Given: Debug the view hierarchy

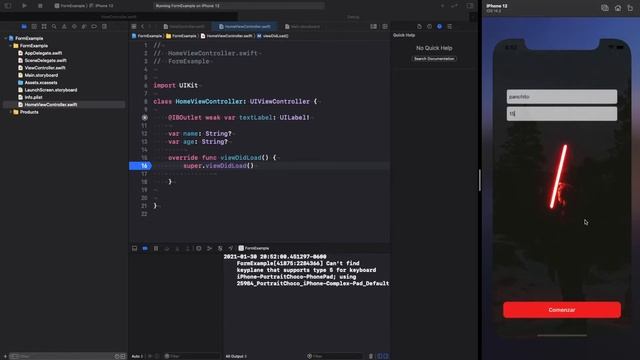Looking at the screenshot, I should (x=199, y=248).
